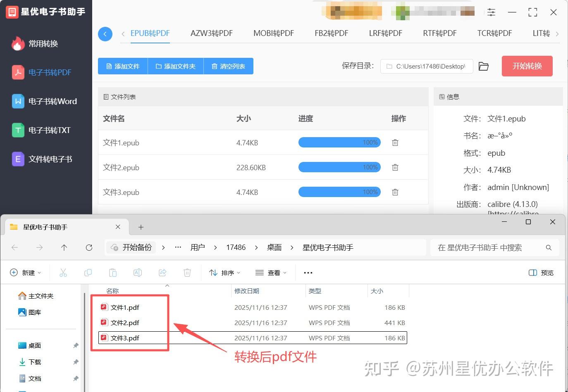Screen dimensions: 568x392
Task: Click the copy icon in Explorer toolbar
Action: point(88,272)
